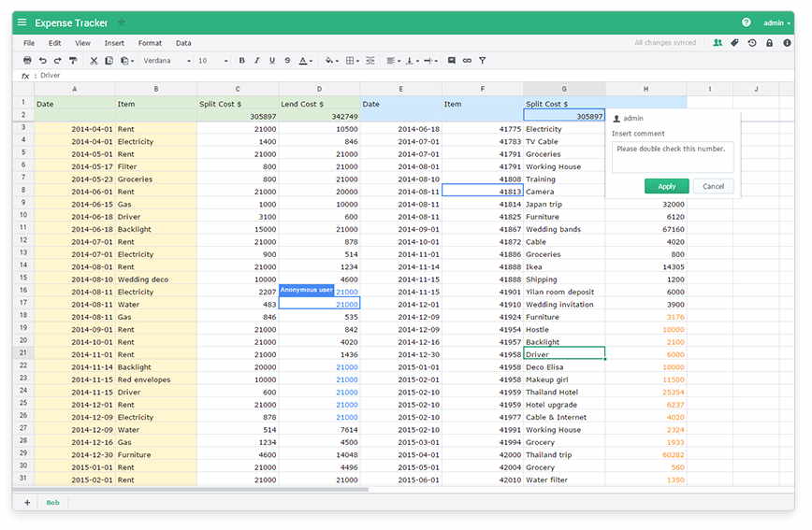Click the undo arrow icon
Screen dimensions: 812x530
[43, 61]
